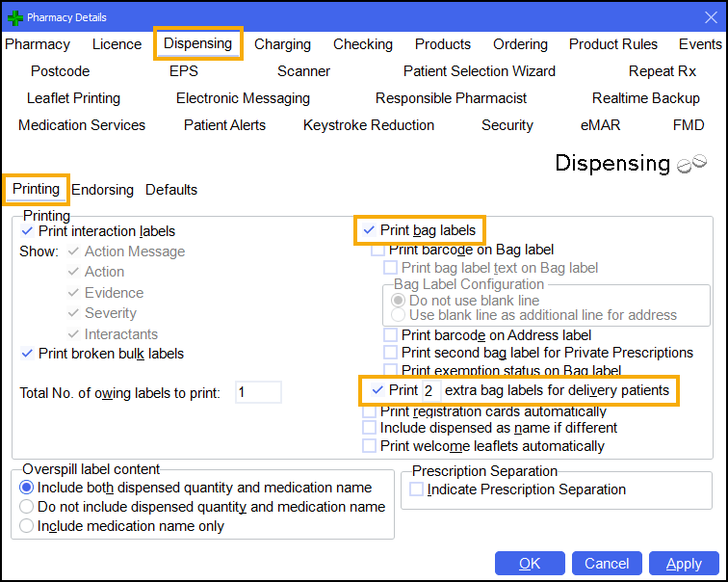728x582 pixels.
Task: Select Include medication name only option
Action: [27, 526]
